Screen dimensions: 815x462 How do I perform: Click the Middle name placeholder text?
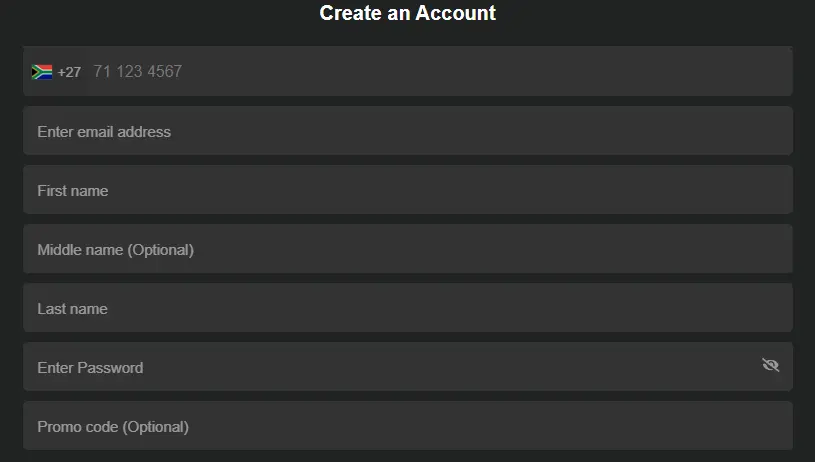click(x=115, y=250)
